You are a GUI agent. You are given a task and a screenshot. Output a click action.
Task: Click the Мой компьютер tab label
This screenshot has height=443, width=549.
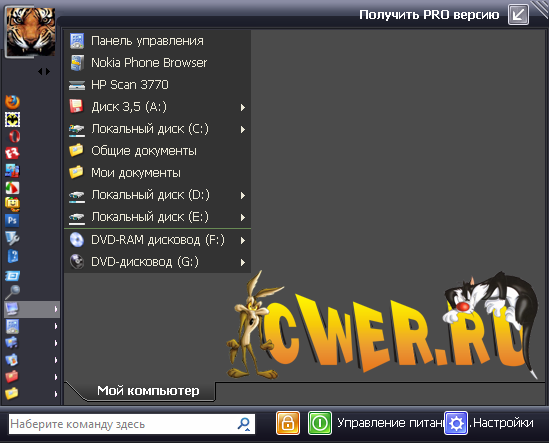pos(148,390)
